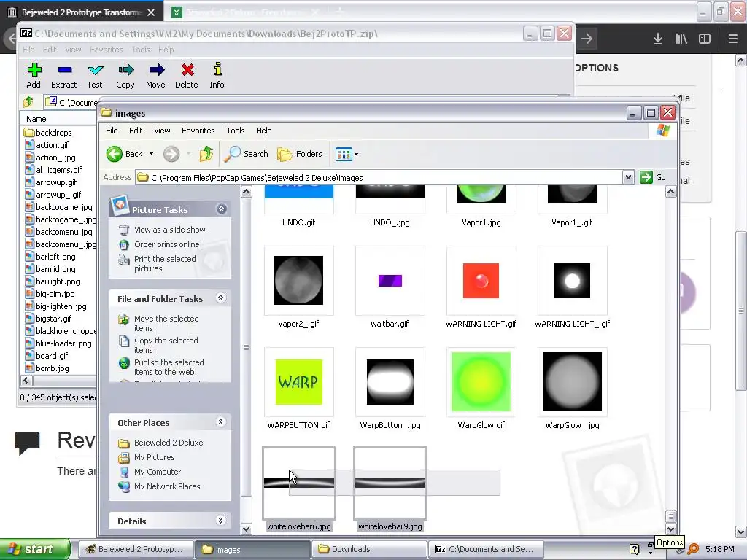Toggle Firefox sidebar icon
747x560 pixels.
click(x=705, y=39)
